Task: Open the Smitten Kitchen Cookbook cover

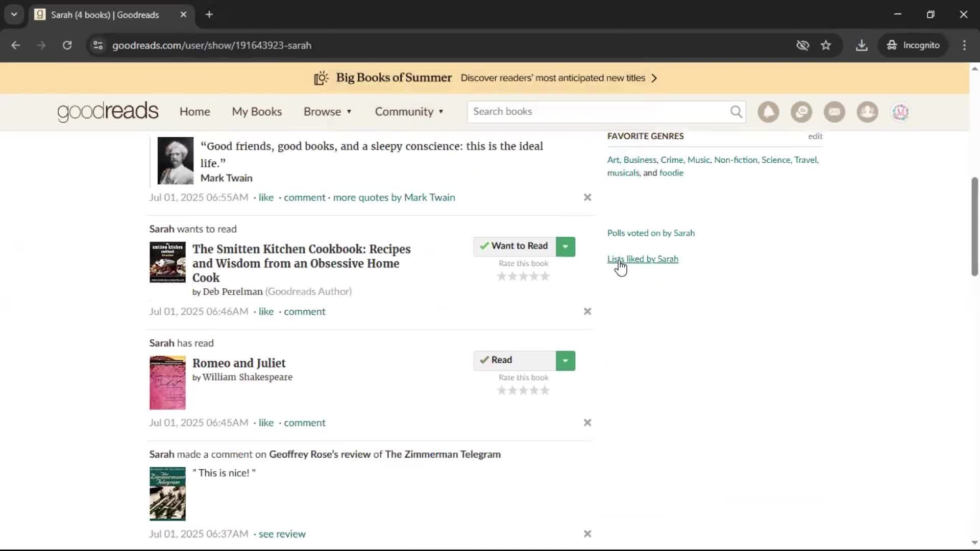Action: coord(167,262)
